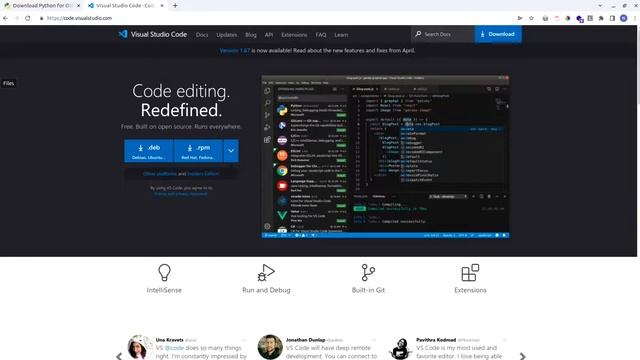
Task: Open the FAQ nav link
Action: click(x=321, y=35)
